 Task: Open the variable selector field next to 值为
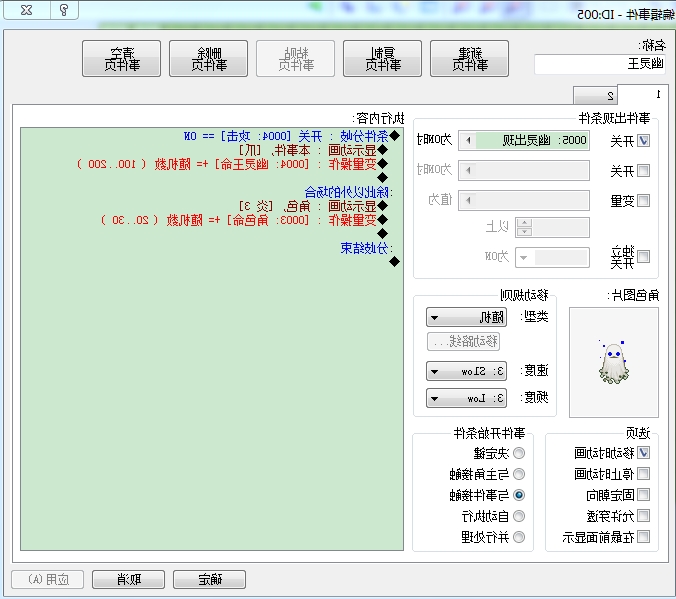(x=524, y=201)
